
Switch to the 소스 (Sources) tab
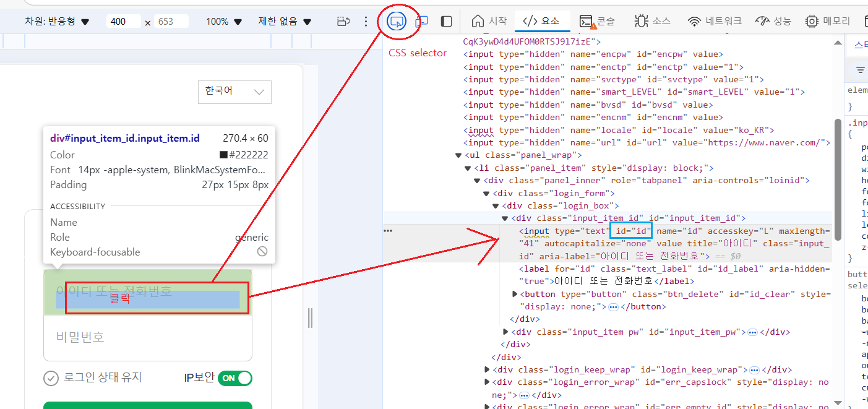(x=652, y=21)
